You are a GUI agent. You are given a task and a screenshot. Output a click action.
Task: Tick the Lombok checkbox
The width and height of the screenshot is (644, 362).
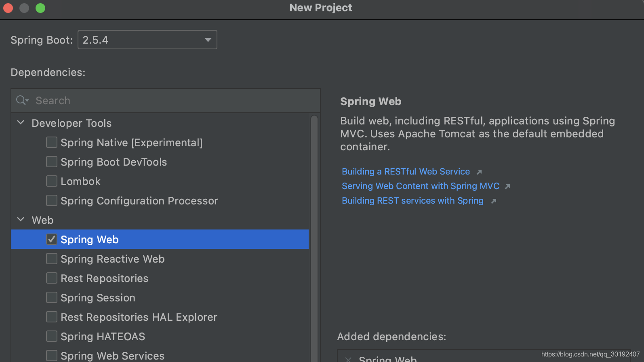point(52,181)
